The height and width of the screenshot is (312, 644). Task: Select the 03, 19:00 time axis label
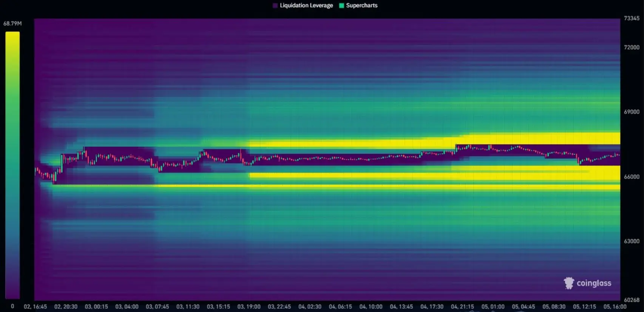[249, 307]
